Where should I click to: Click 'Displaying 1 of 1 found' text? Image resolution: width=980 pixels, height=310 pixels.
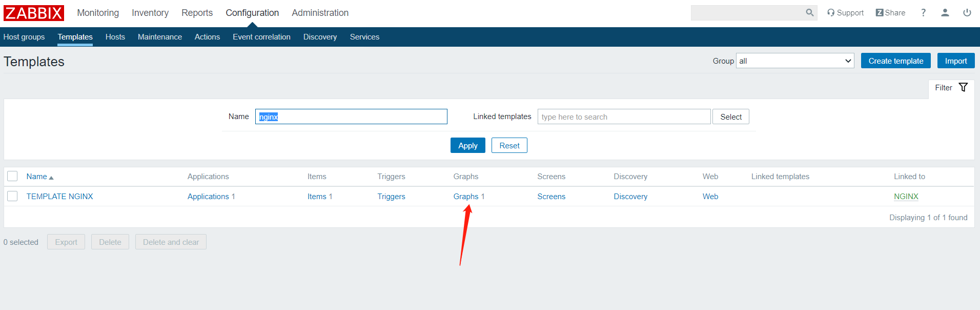928,218
